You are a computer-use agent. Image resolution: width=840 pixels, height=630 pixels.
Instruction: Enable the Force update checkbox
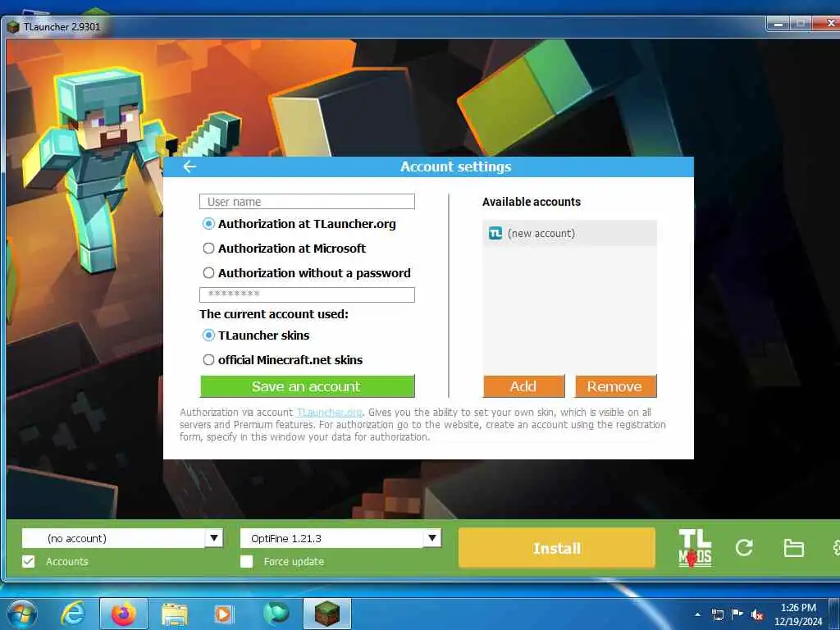tap(246, 561)
